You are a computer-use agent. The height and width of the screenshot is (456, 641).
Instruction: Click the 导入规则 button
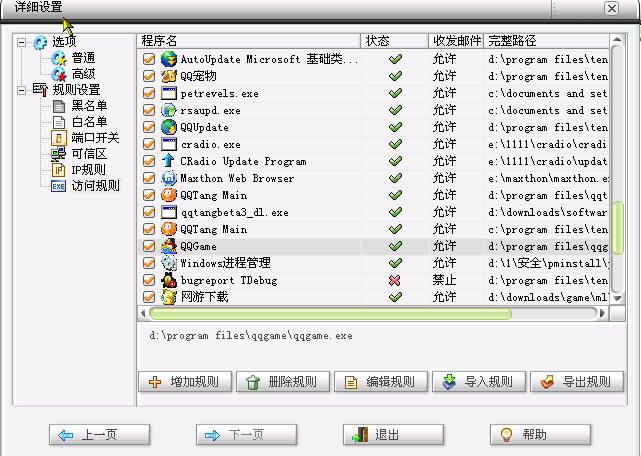[x=479, y=382]
